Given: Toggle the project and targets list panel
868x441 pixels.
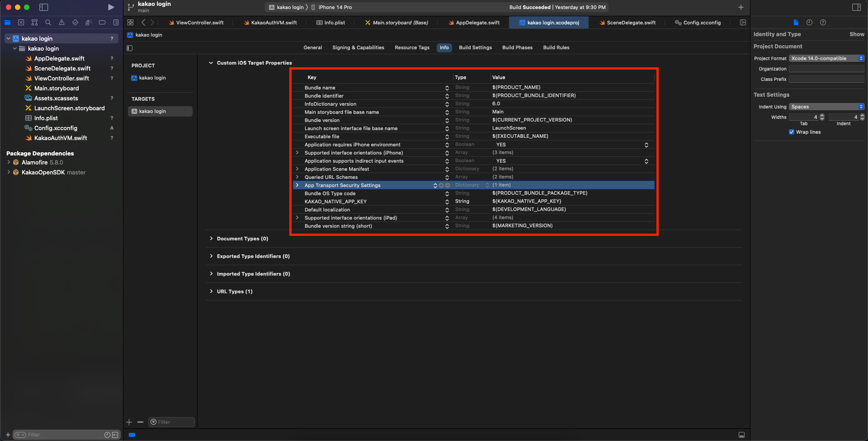Looking at the screenshot, I should [130, 48].
